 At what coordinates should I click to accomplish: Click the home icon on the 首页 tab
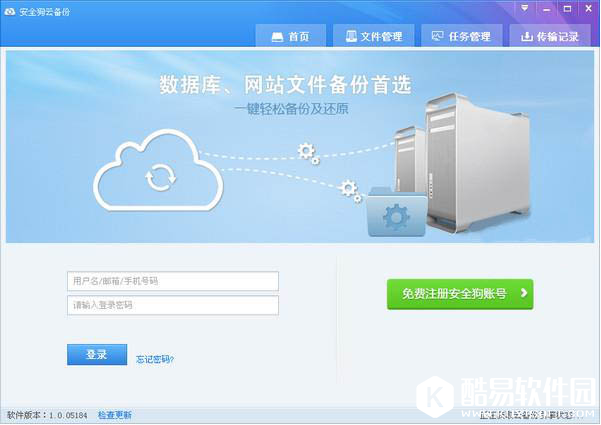277,37
